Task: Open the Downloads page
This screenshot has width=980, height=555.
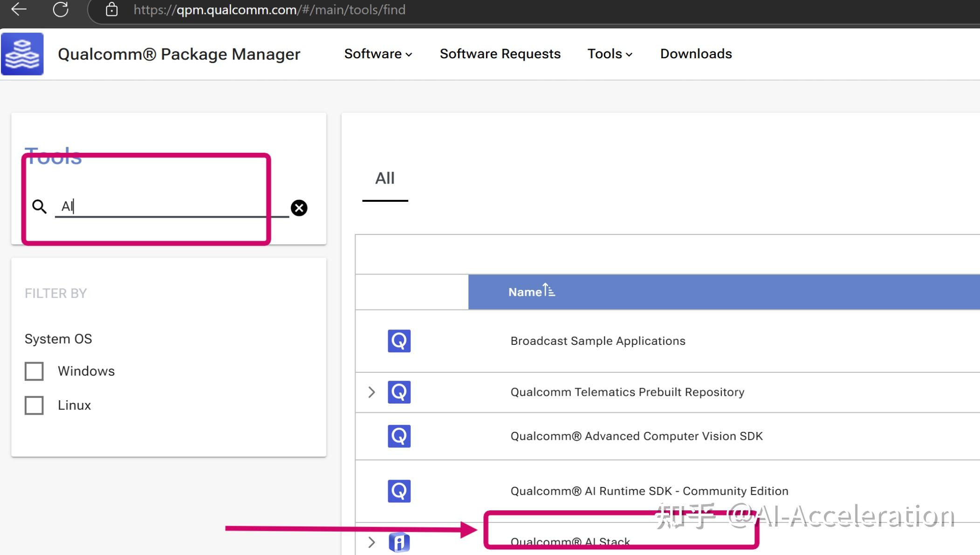Action: point(696,54)
